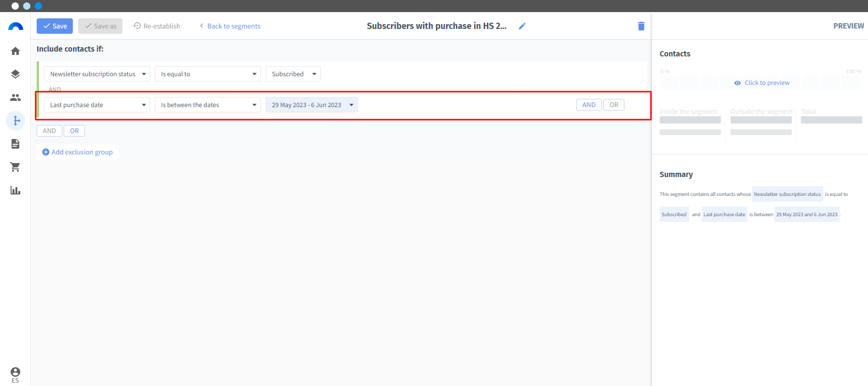Delete segment with trash icon
Screen dimensions: 868x386
point(641,26)
